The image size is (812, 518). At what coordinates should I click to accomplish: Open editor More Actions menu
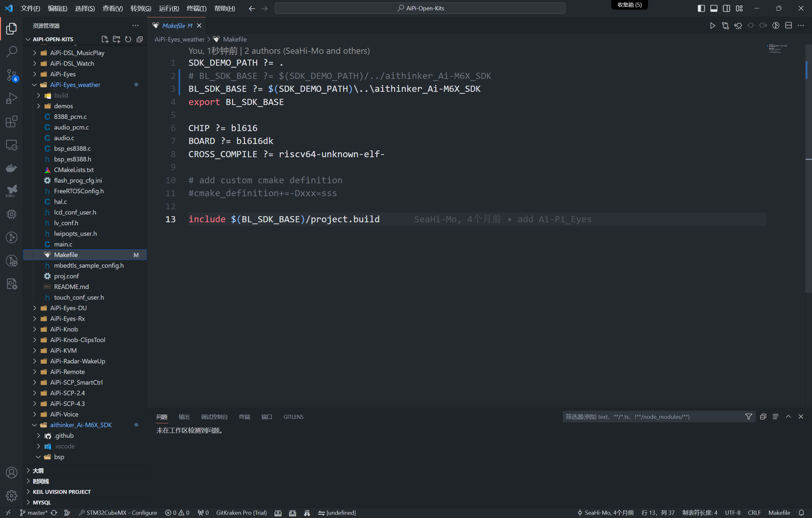point(801,26)
